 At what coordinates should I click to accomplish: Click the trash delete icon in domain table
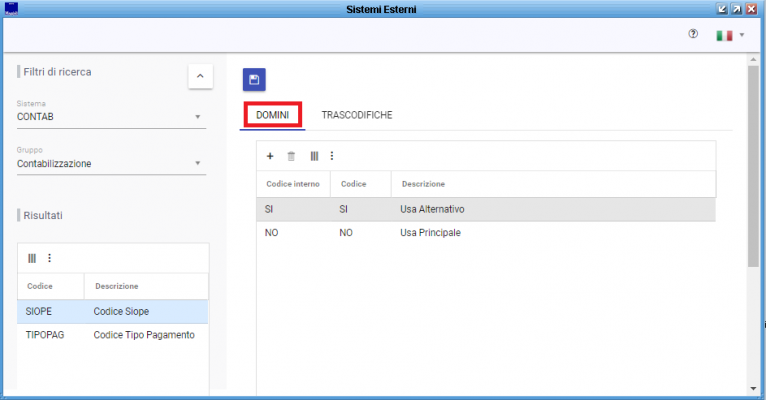pyautogui.click(x=291, y=156)
